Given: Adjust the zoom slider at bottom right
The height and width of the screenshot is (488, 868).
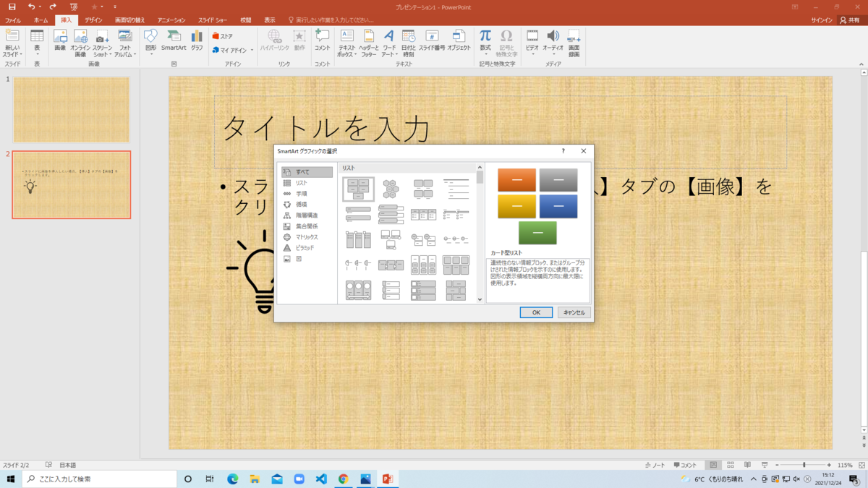Looking at the screenshot, I should 803,465.
